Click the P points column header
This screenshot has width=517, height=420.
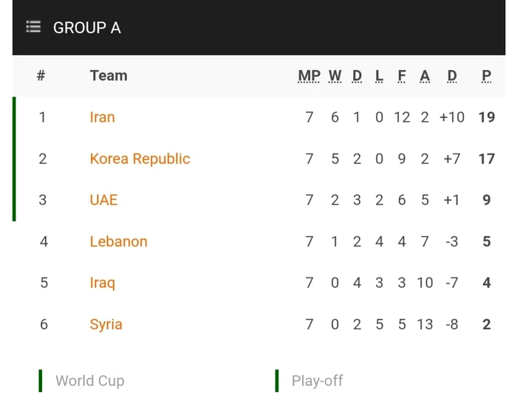click(x=486, y=76)
